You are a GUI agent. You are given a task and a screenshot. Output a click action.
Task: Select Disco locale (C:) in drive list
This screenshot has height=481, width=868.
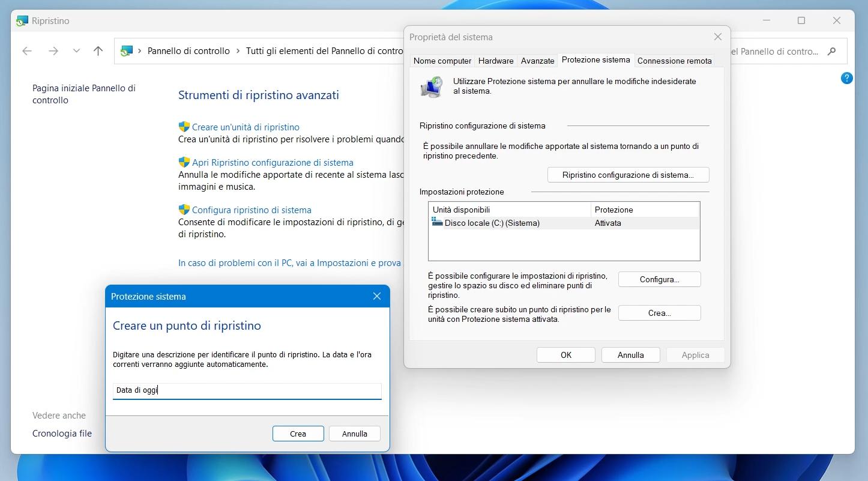coord(491,223)
